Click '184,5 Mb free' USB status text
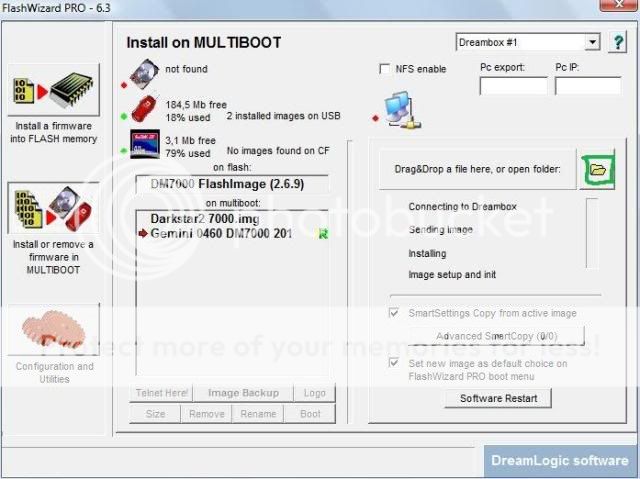640x479 pixels. click(x=196, y=105)
